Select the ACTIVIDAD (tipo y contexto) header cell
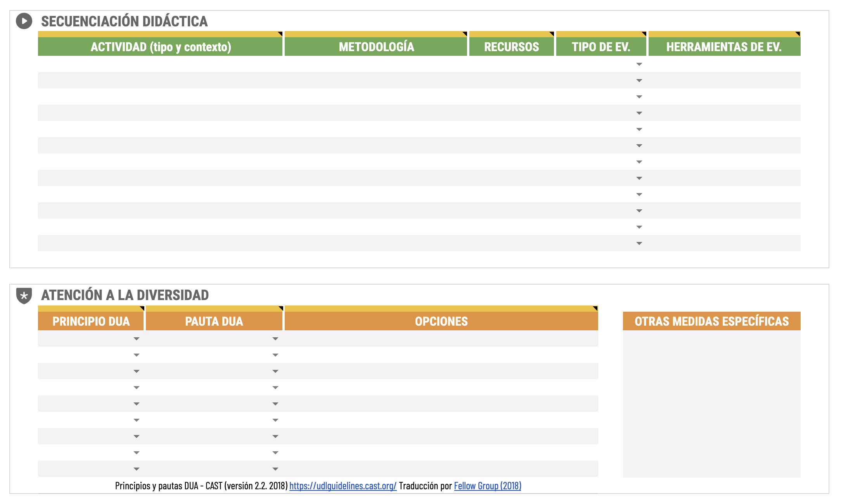 coord(160,47)
